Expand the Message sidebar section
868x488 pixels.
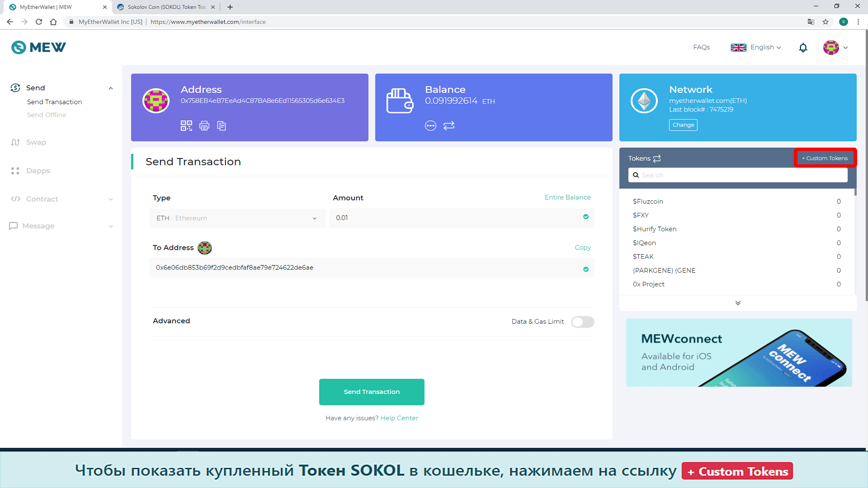(111, 226)
